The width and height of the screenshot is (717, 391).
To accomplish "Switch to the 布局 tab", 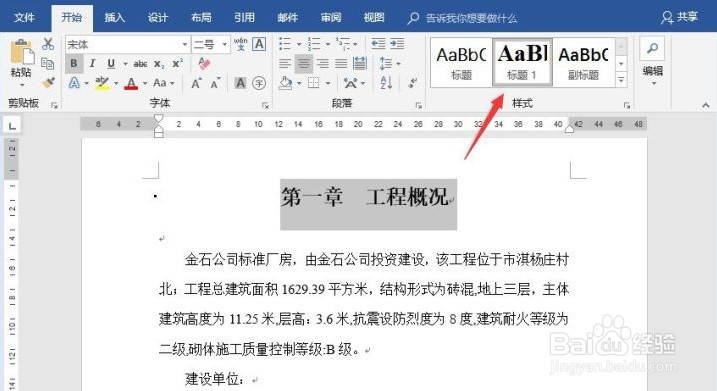I will click(x=201, y=17).
